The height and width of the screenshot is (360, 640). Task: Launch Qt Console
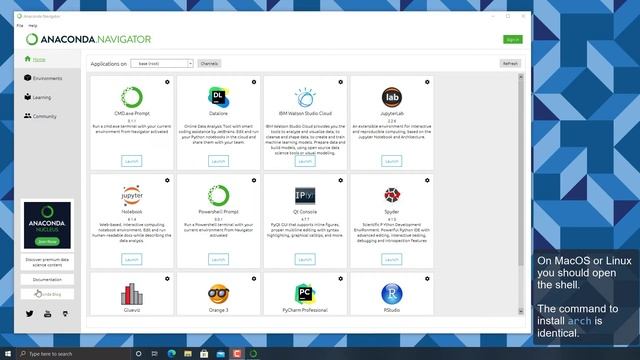click(x=305, y=259)
